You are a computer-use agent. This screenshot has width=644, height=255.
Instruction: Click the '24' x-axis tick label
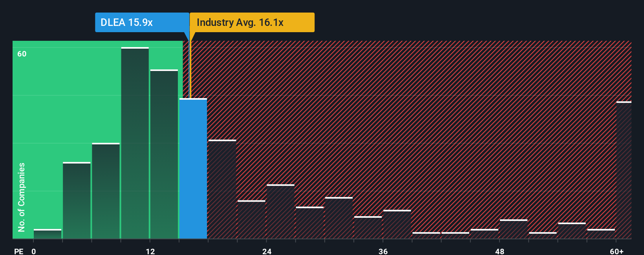click(x=267, y=251)
